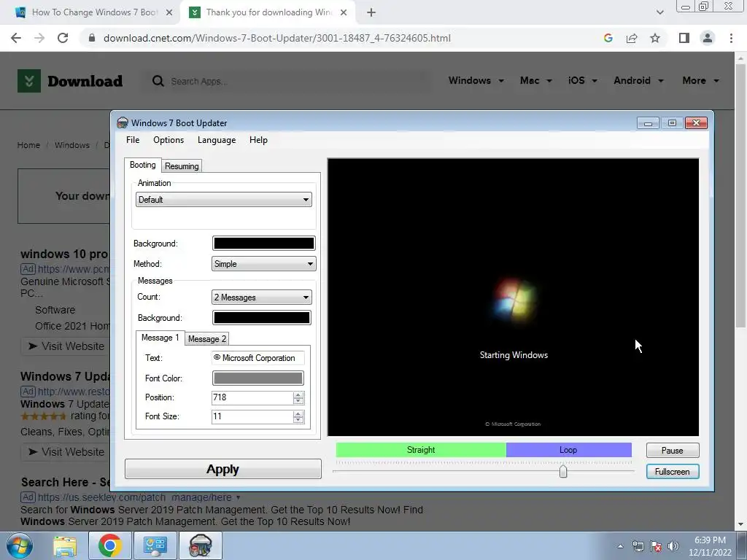
Task: Click the Windows breadcrumb link
Action: [x=72, y=145]
